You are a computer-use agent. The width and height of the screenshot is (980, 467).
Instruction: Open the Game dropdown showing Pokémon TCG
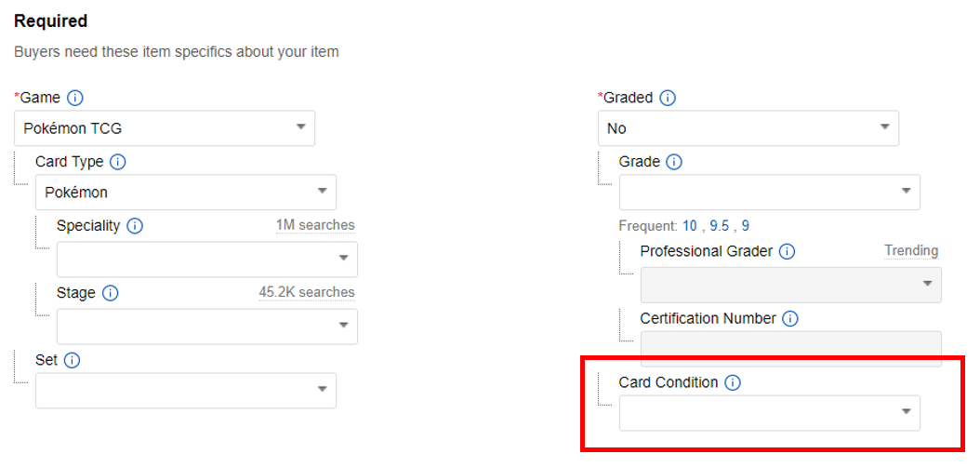point(165,128)
